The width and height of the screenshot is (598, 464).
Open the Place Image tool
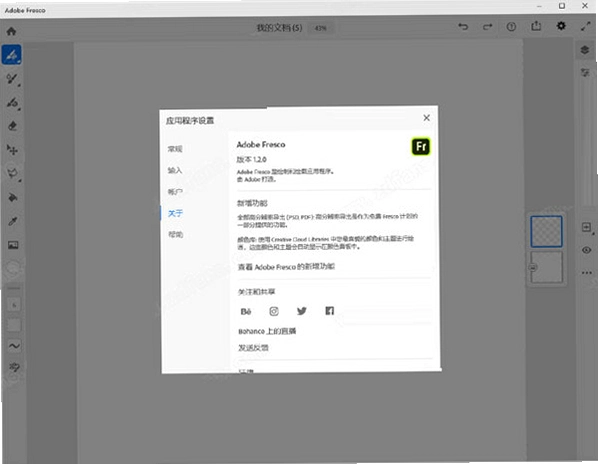(x=13, y=245)
